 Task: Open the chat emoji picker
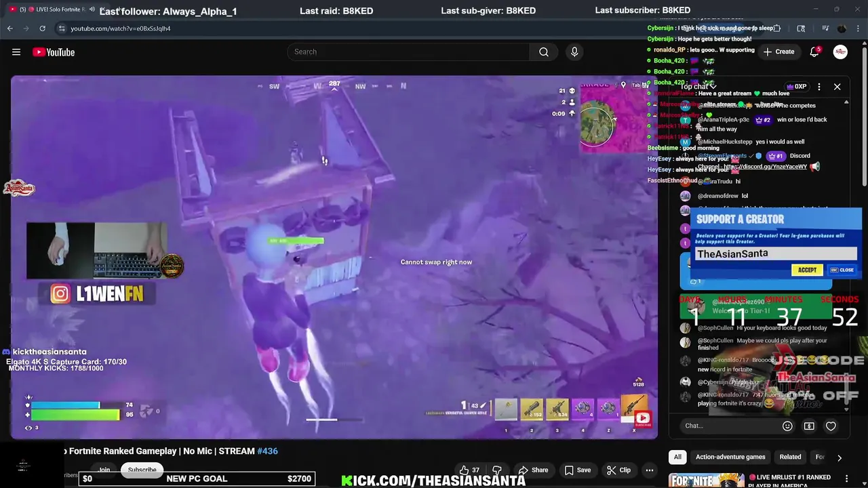(787, 426)
